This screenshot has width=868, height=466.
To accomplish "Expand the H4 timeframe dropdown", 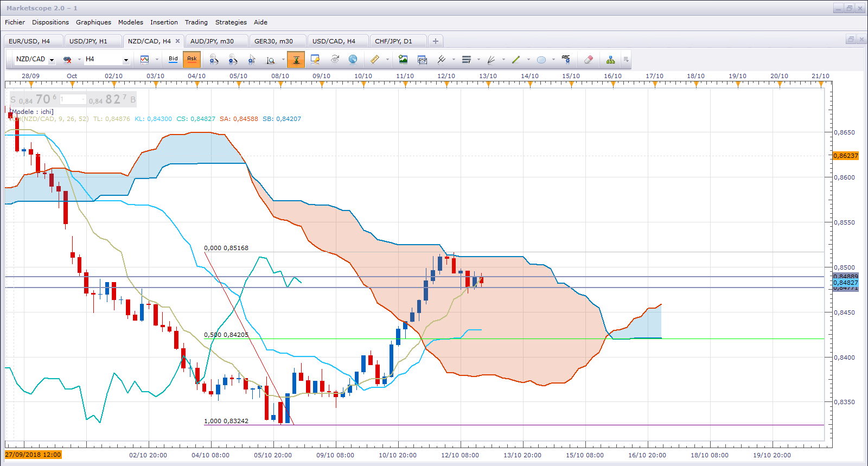I will pos(126,60).
